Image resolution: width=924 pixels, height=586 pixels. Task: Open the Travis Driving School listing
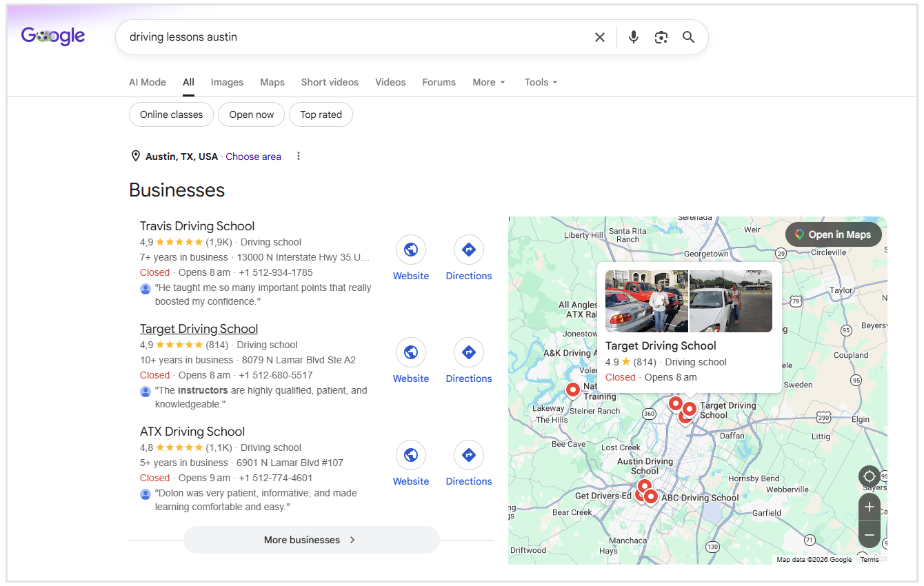[x=197, y=226]
